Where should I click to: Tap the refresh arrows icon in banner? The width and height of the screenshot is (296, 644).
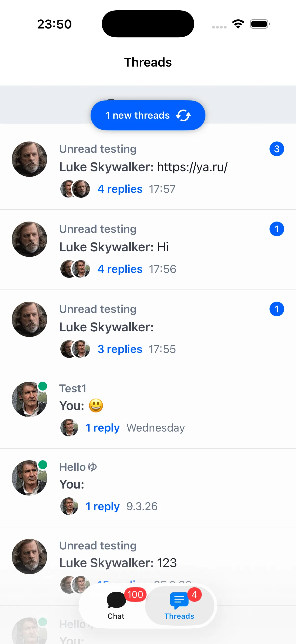(x=183, y=115)
